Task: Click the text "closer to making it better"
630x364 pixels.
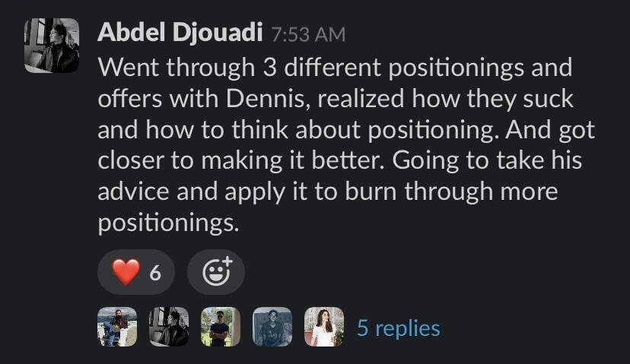Action: [x=227, y=161]
